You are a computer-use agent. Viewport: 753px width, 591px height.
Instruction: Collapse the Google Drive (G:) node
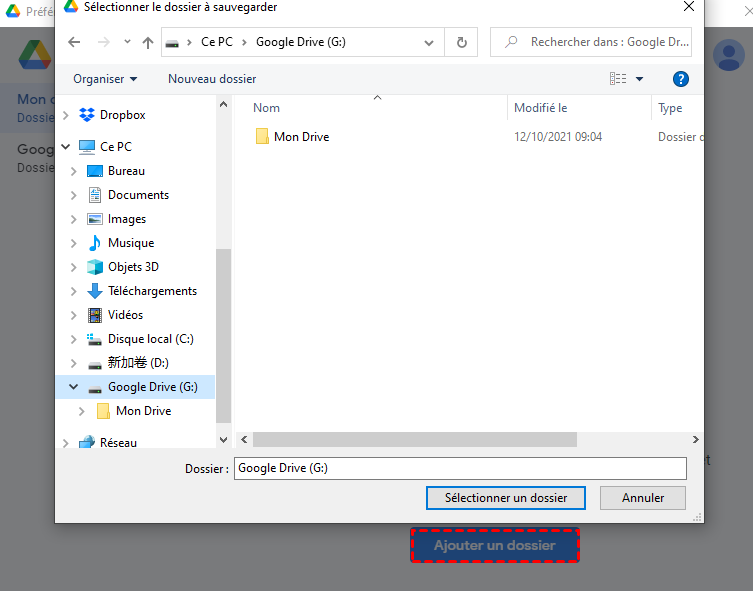click(73, 386)
